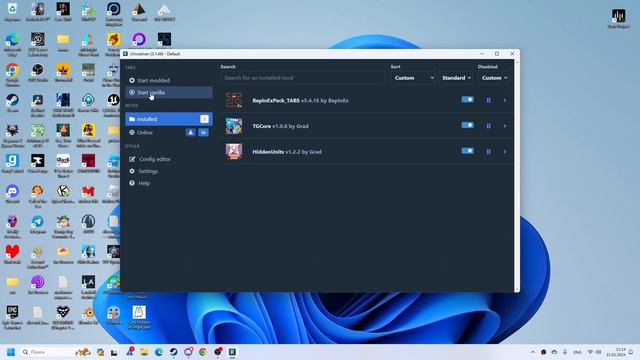The width and height of the screenshot is (640, 360).
Task: Select the Recycle Bin desktop icon
Action: coord(12,12)
